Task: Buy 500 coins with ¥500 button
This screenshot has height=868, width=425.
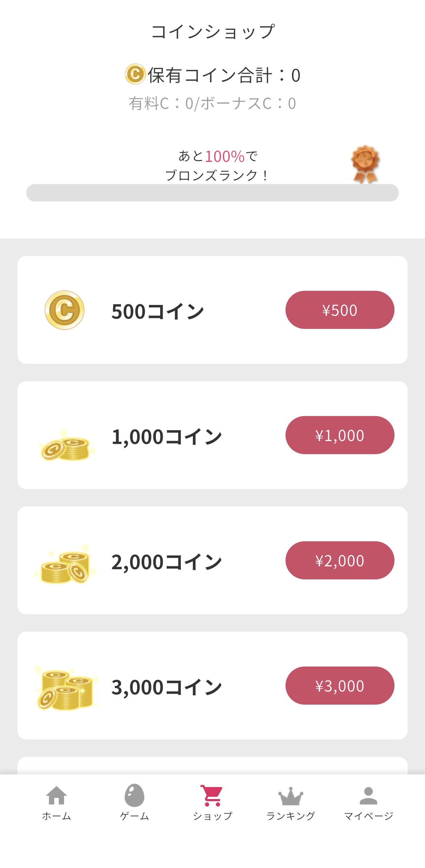Action: (340, 310)
